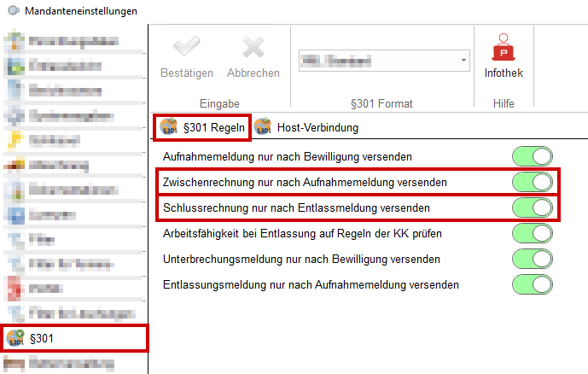Click the Abbrechen X icon
Viewport: 588px width, 374px height.
coord(253,50)
